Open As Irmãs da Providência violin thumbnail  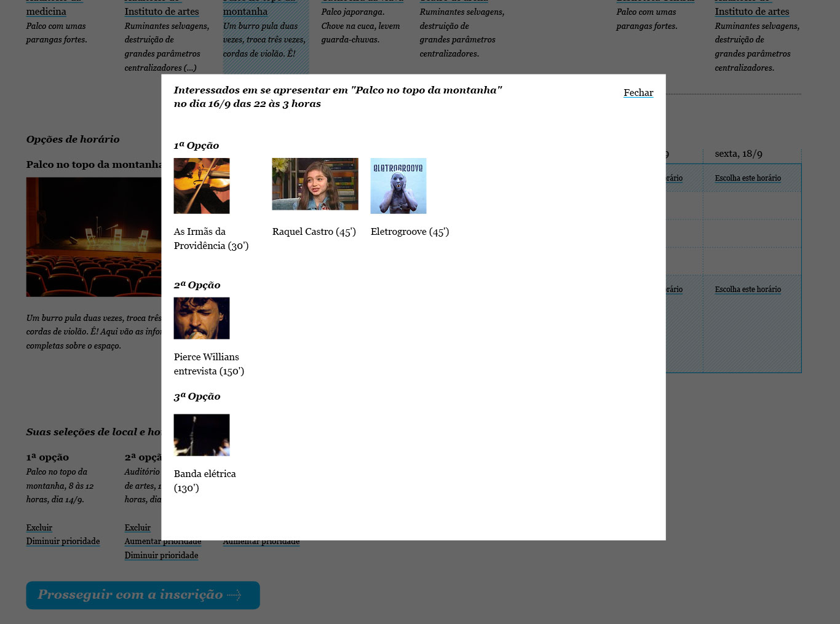(x=202, y=186)
